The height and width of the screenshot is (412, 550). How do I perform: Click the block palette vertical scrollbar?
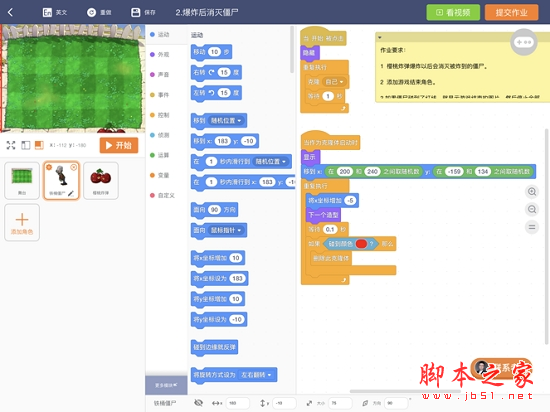292,49
